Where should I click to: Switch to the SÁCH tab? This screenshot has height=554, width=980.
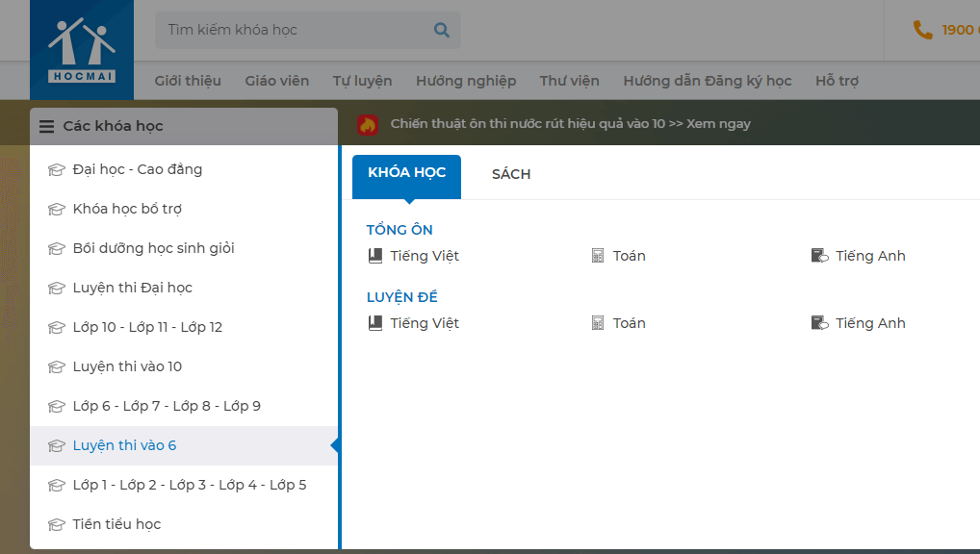point(510,174)
